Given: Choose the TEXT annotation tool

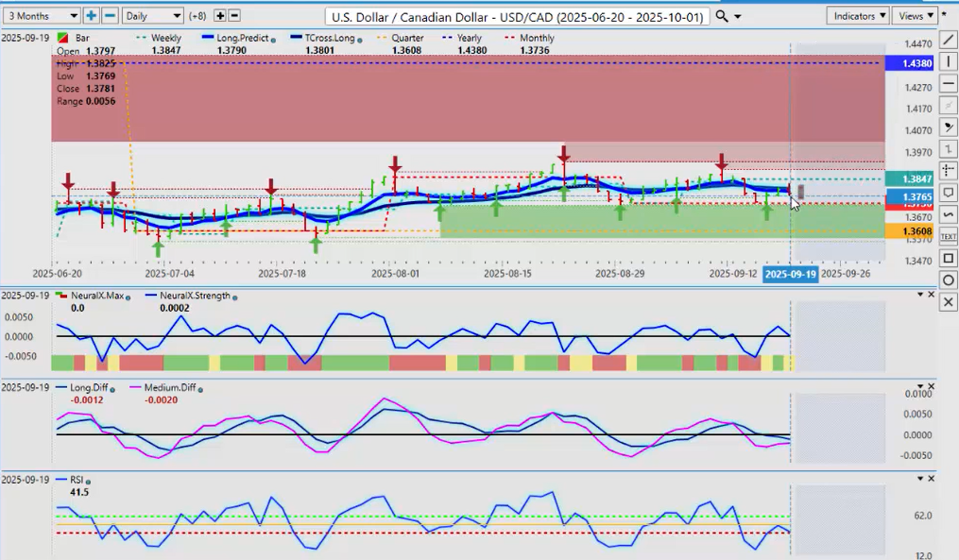Looking at the screenshot, I should coord(948,236).
